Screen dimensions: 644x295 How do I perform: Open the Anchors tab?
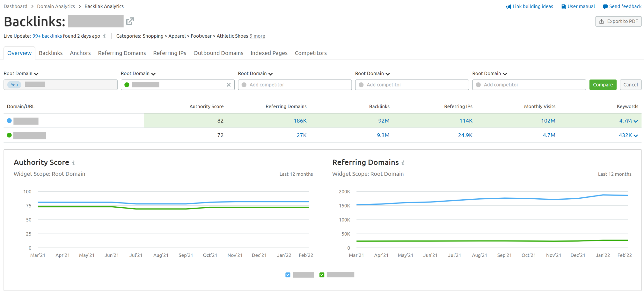[x=80, y=53]
